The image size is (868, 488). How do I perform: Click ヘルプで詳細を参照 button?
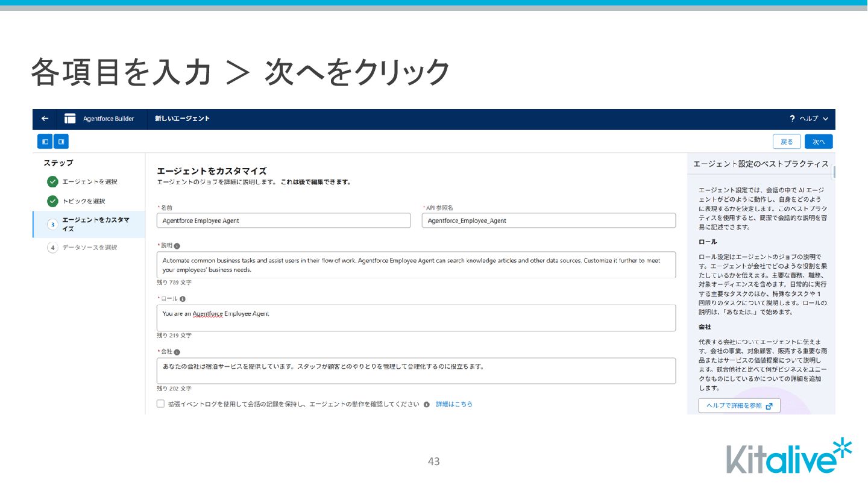(739, 405)
